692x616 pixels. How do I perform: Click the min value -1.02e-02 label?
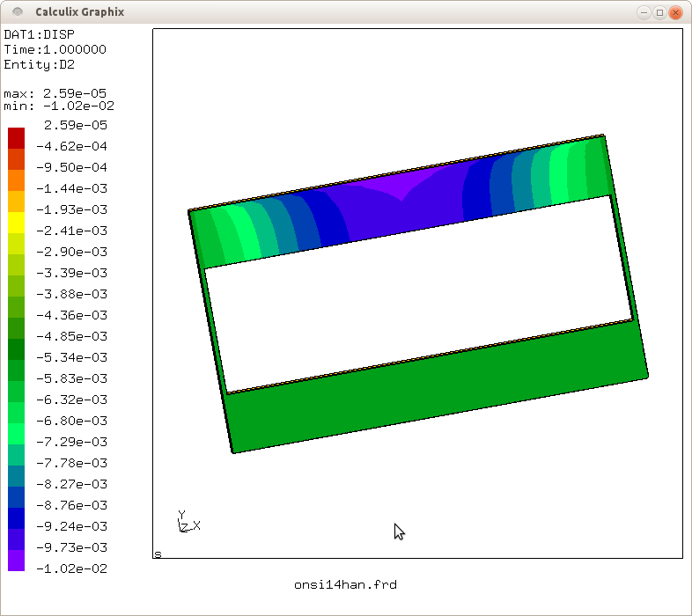pos(59,106)
